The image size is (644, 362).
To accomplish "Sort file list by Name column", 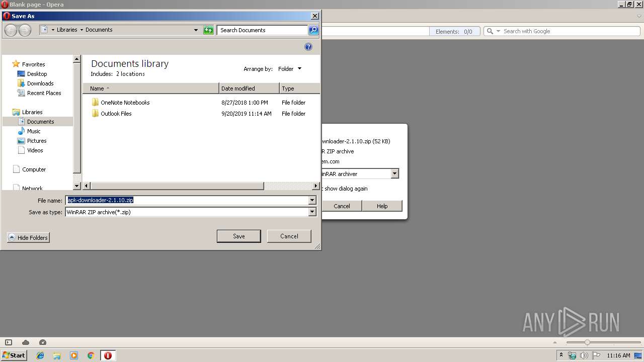I will [151, 88].
